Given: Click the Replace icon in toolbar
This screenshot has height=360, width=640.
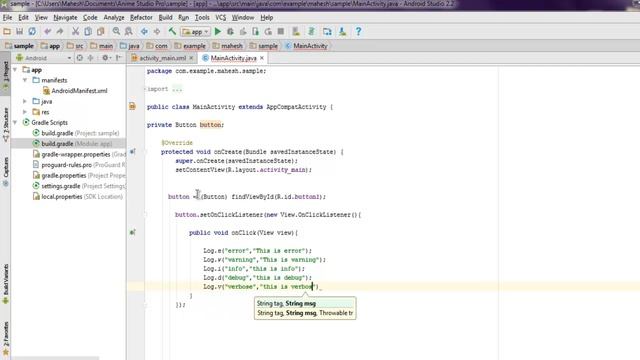Looking at the screenshot, I should pos(129,31).
